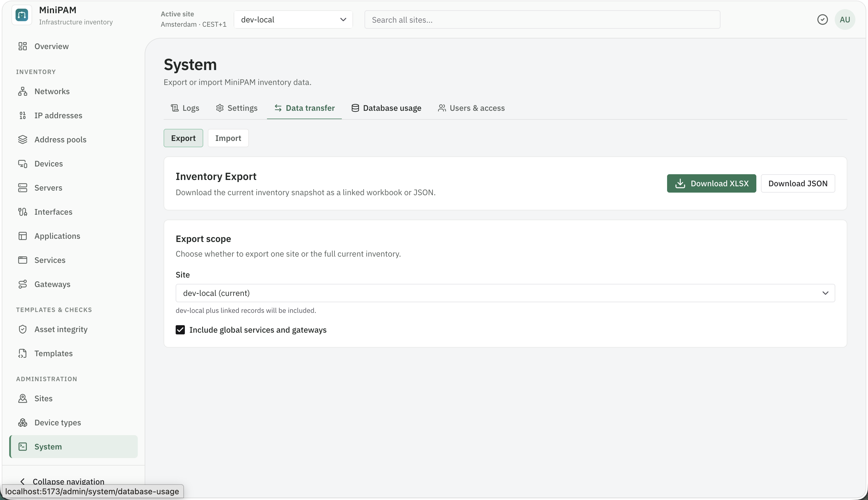
Task: Collapse navigation with the chevron
Action: point(23,481)
